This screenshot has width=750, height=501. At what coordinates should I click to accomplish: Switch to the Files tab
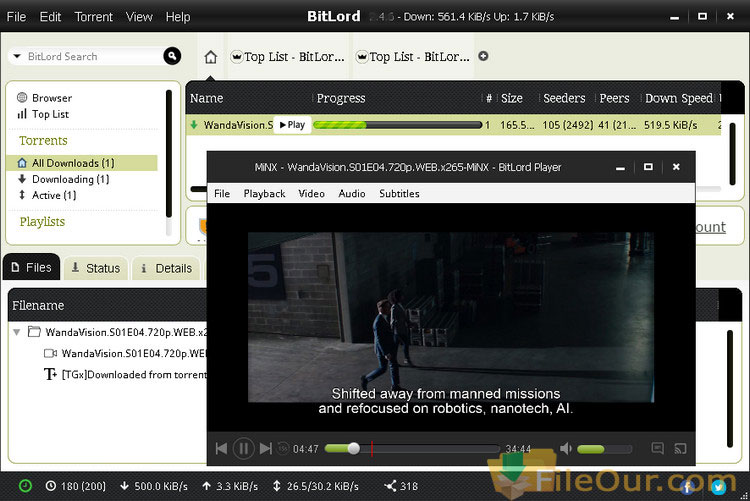coord(32,267)
